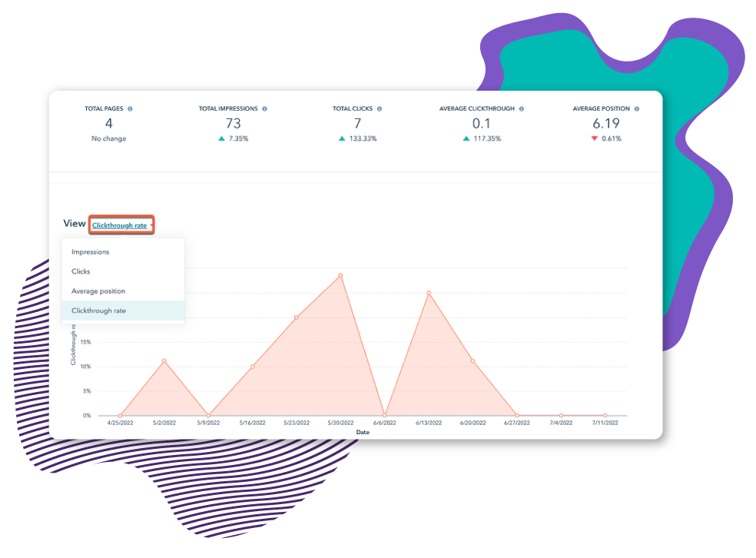Click the 5/2/2022 chart data point
This screenshot has height=558, width=756.
click(x=164, y=360)
